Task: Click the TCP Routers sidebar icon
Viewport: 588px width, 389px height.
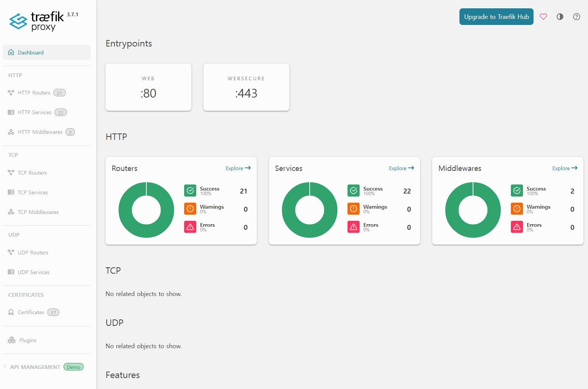Action: point(11,173)
